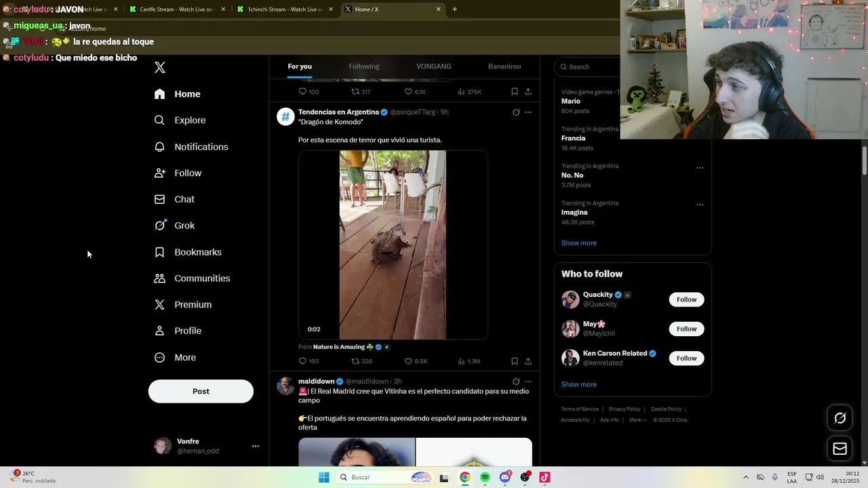The height and width of the screenshot is (488, 868).
Task: Open account menu dots next to Vonfre
Action: (x=256, y=446)
